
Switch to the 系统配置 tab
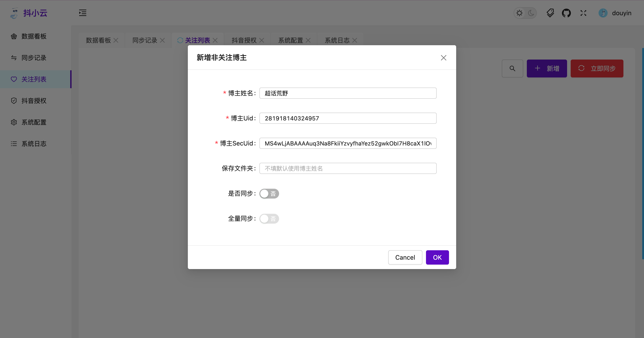pos(290,40)
